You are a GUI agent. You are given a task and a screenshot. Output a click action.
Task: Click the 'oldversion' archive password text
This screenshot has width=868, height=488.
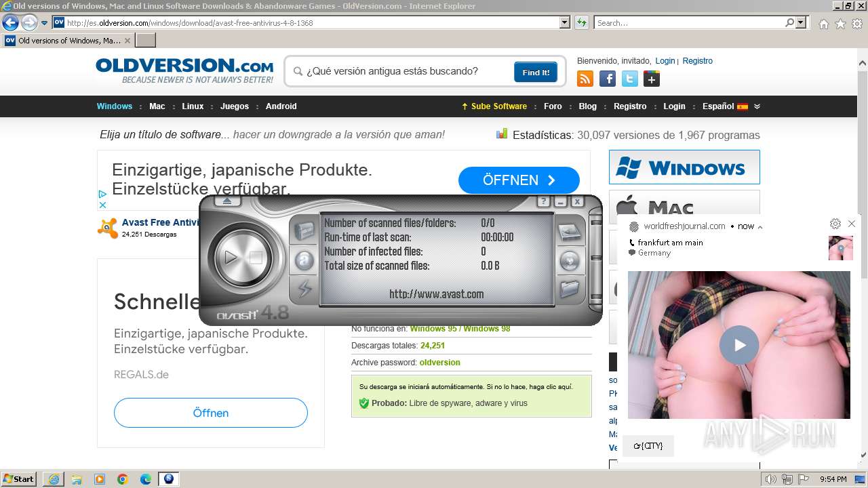click(439, 363)
